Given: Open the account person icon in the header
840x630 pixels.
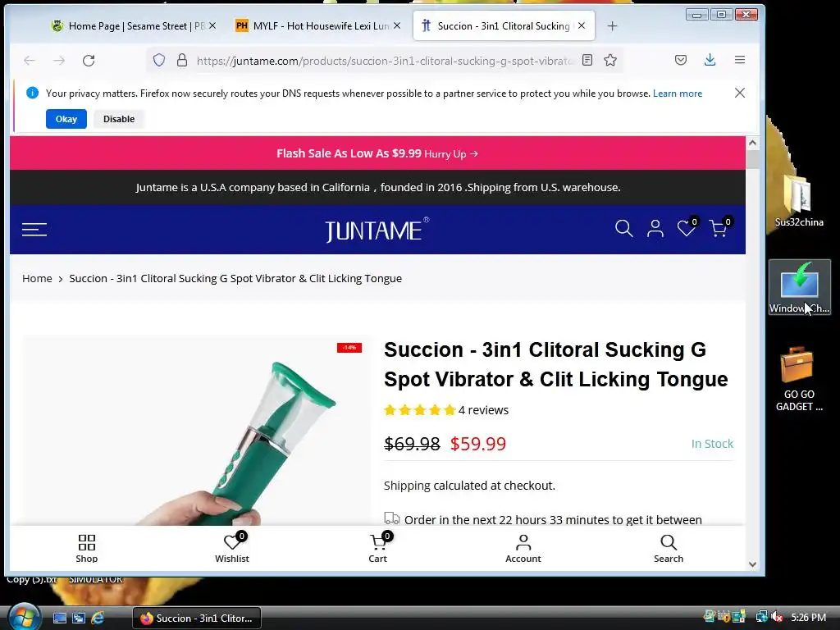Looking at the screenshot, I should click(x=655, y=229).
